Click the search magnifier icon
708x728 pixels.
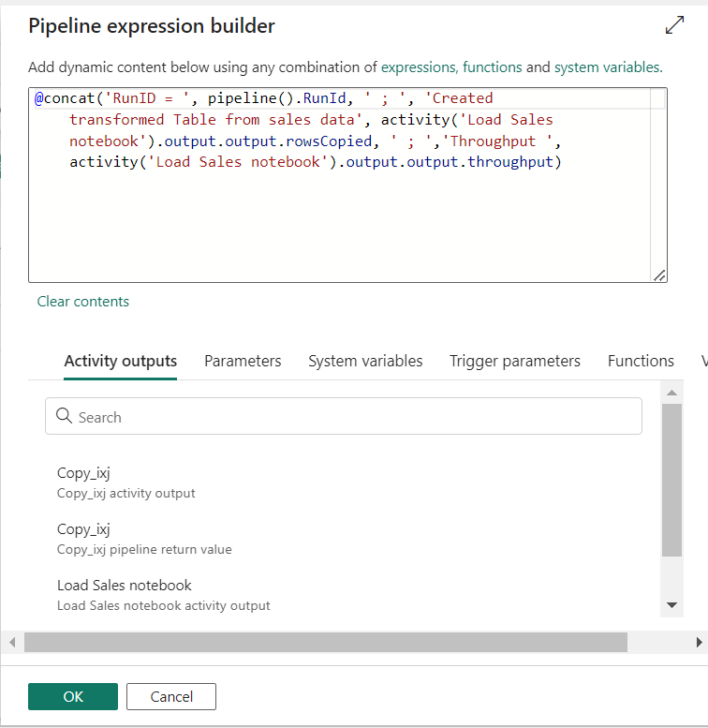pos(64,416)
